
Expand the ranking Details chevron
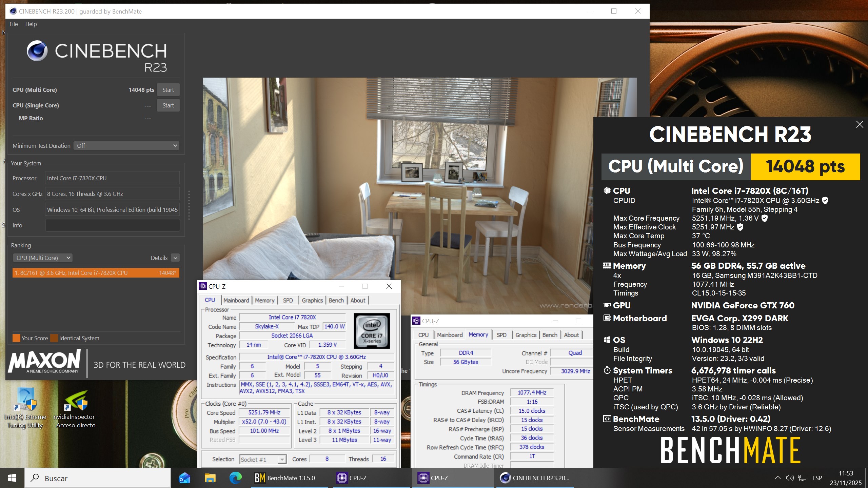point(175,258)
